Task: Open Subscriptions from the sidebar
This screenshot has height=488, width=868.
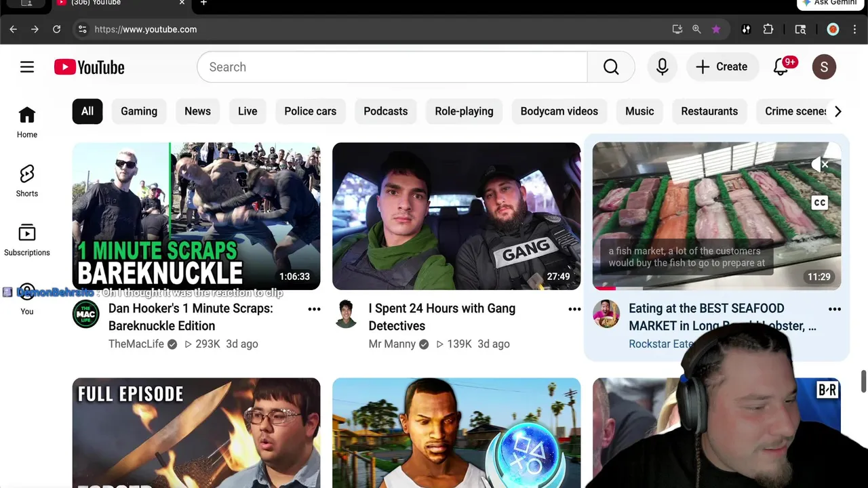Action: click(x=27, y=240)
